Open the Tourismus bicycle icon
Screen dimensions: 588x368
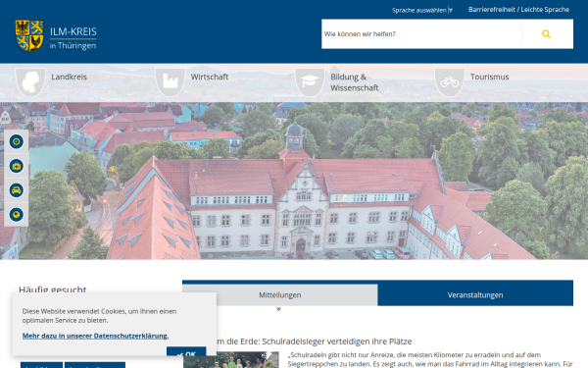pyautogui.click(x=450, y=81)
